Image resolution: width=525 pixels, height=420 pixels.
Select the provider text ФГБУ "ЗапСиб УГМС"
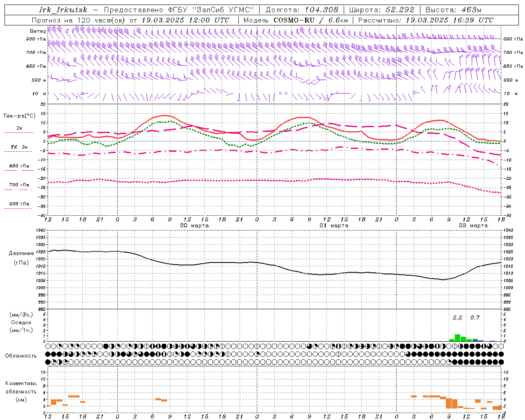tap(211, 10)
